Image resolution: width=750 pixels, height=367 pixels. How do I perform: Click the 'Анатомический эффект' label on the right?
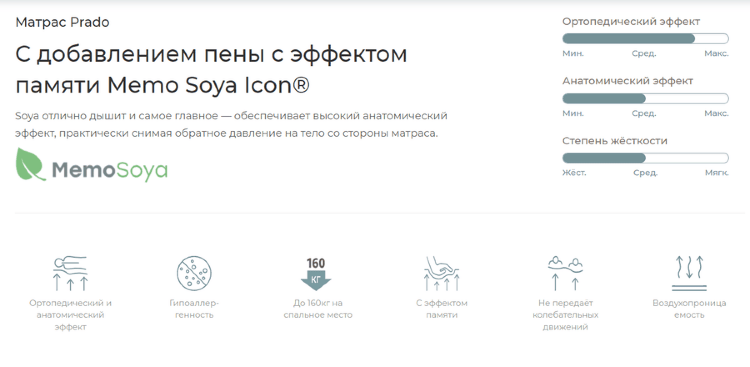[628, 81]
